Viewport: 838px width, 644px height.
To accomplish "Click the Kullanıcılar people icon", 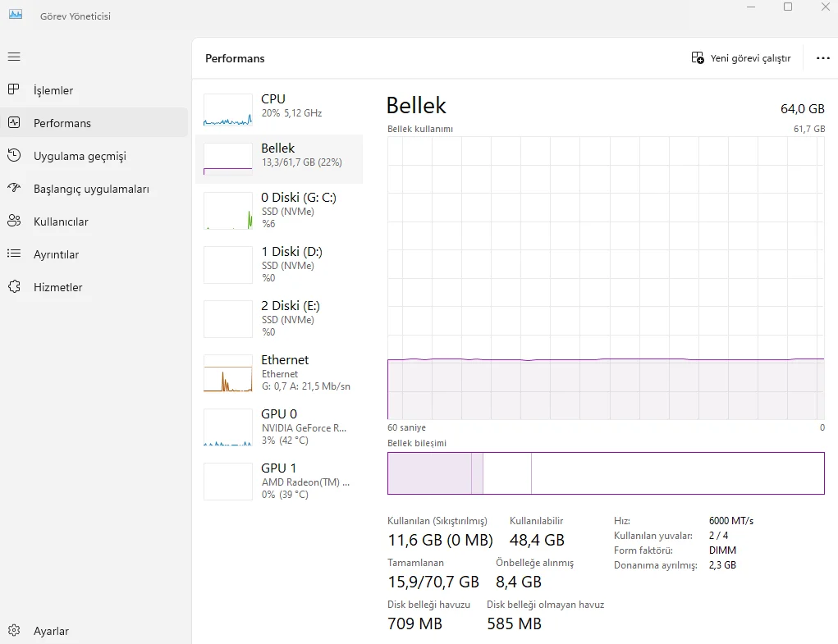I will coord(14,221).
